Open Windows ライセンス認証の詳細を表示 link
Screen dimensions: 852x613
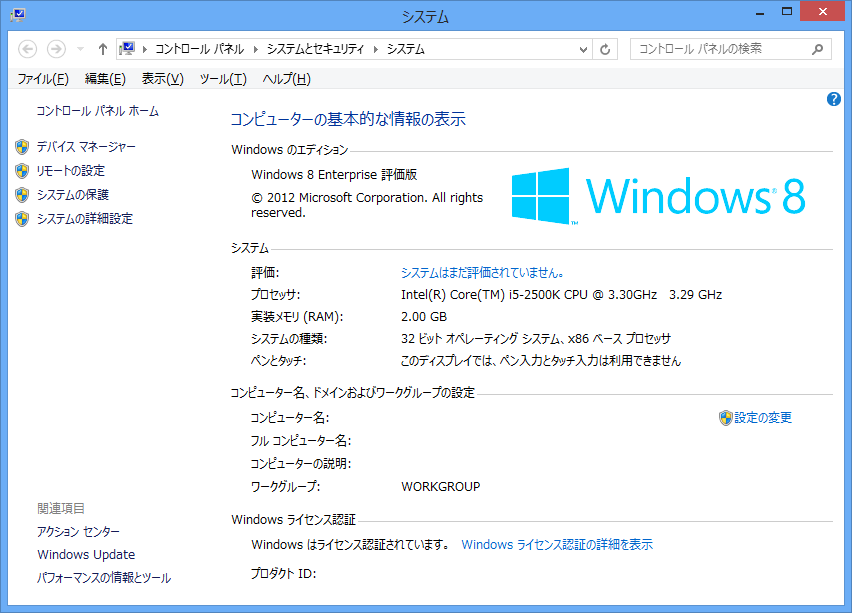pyautogui.click(x=557, y=545)
